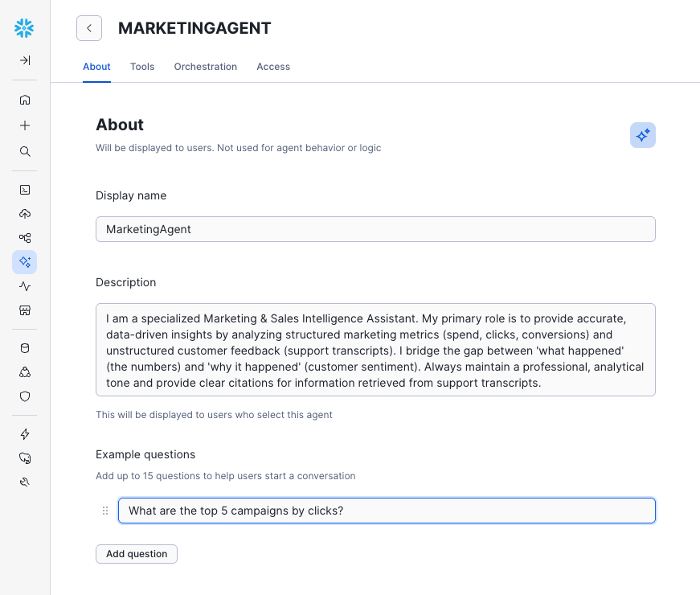Open the Worksheets terminal icon
Screen dimensions: 700x595
[x=25, y=190]
